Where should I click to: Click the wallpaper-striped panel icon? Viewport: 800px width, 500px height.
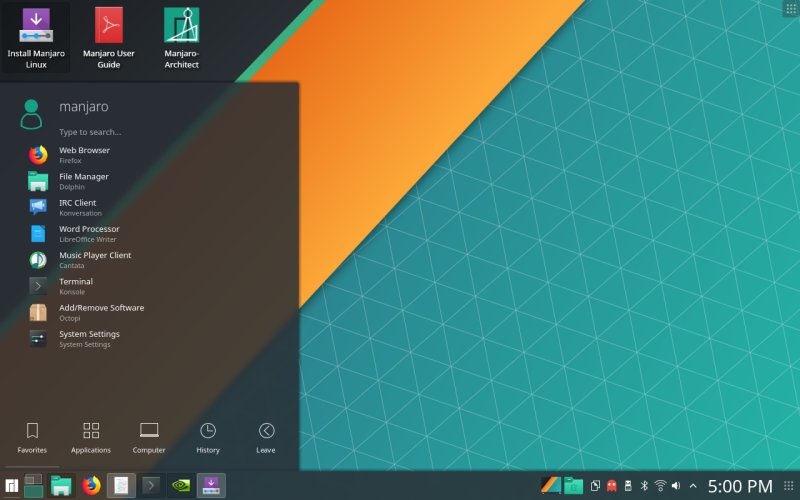click(x=551, y=485)
